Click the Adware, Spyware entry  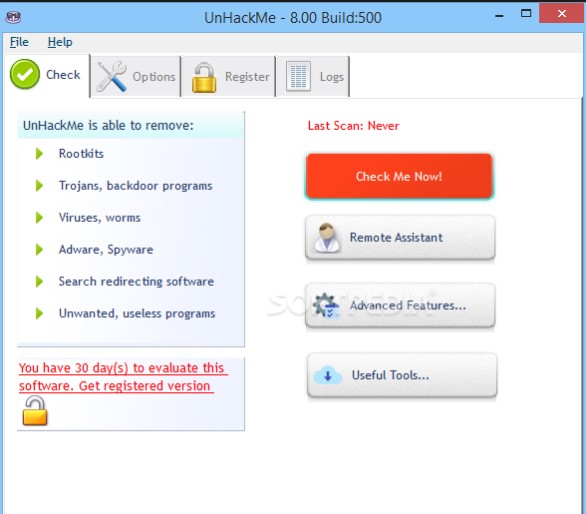(x=106, y=250)
